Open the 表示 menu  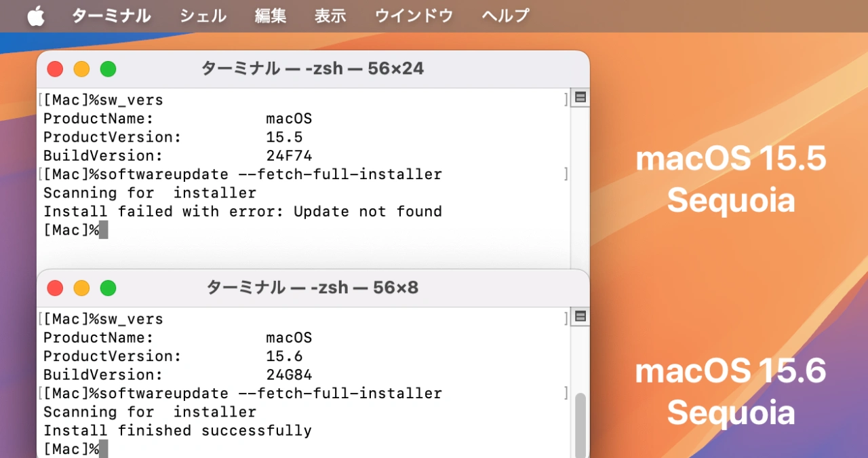(330, 15)
